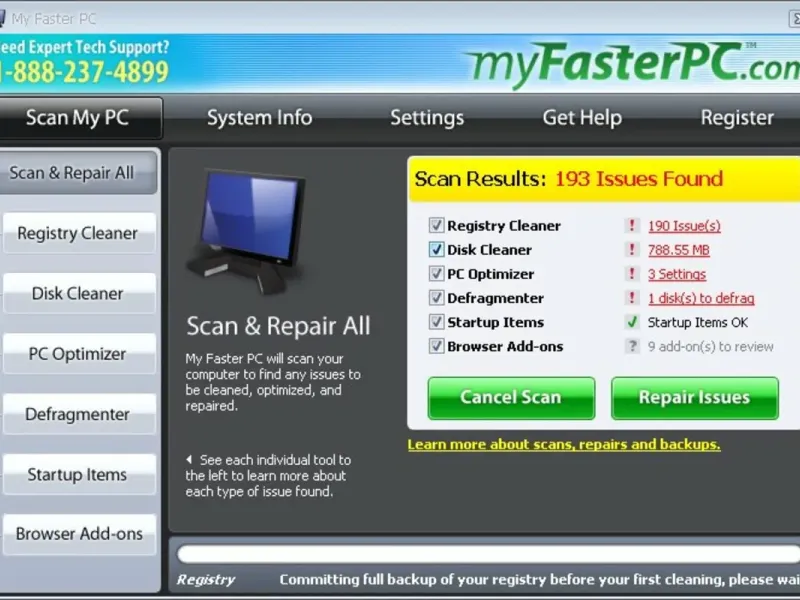
Task: Open the 788.55 MB link
Action: [x=679, y=250]
